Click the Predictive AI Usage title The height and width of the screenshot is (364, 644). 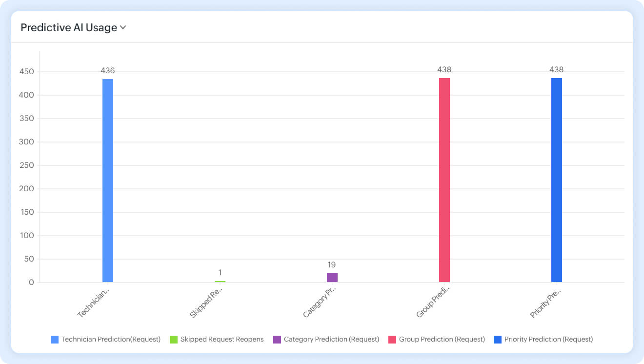tap(68, 28)
